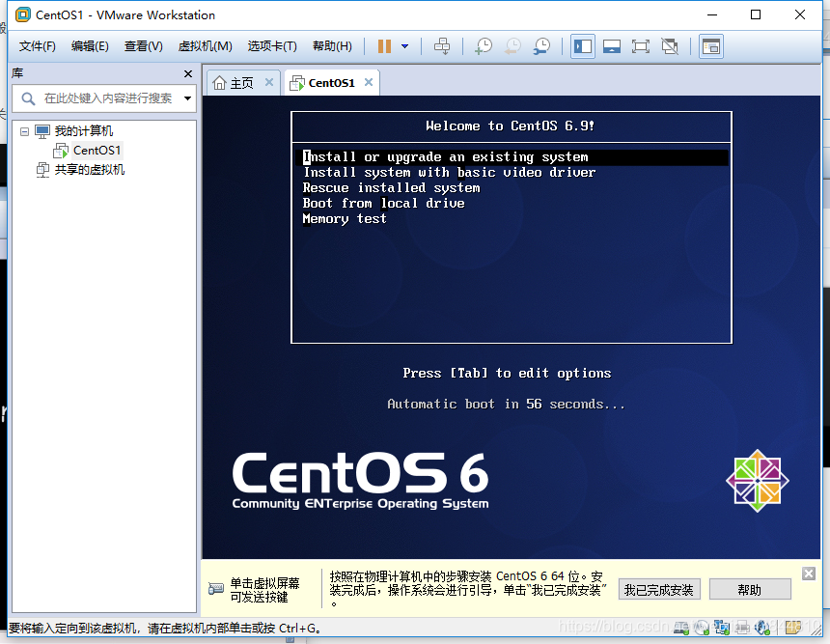The image size is (830, 644).
Task: Click the magnifier icon in library search
Action: click(x=28, y=98)
